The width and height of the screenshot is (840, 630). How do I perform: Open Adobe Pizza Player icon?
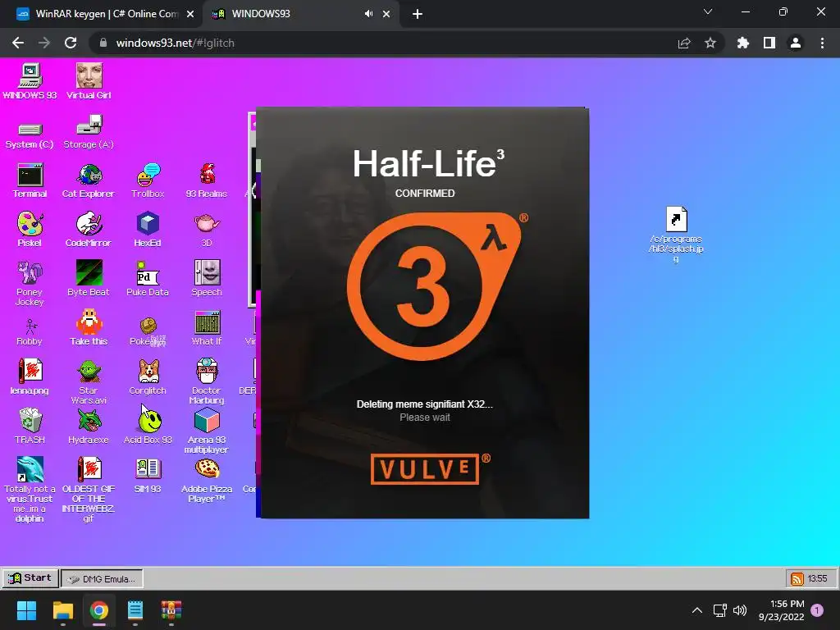click(207, 481)
